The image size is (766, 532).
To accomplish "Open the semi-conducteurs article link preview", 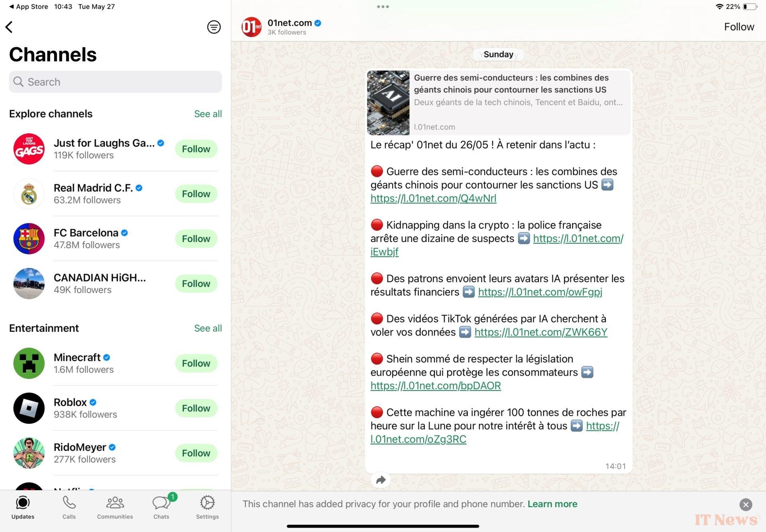I will click(498, 102).
